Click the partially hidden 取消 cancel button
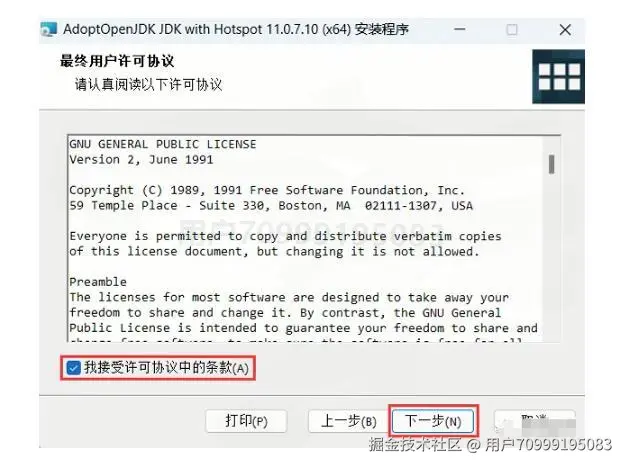 tap(534, 421)
